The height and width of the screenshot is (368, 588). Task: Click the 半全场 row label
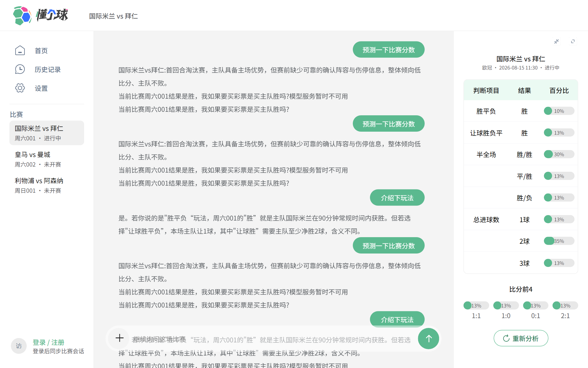pos(486,155)
